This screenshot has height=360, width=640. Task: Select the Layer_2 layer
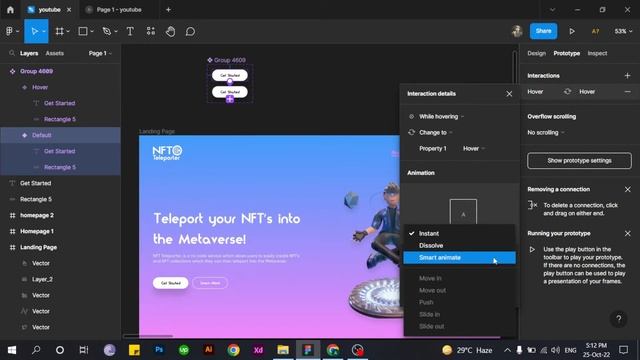pos(60,280)
